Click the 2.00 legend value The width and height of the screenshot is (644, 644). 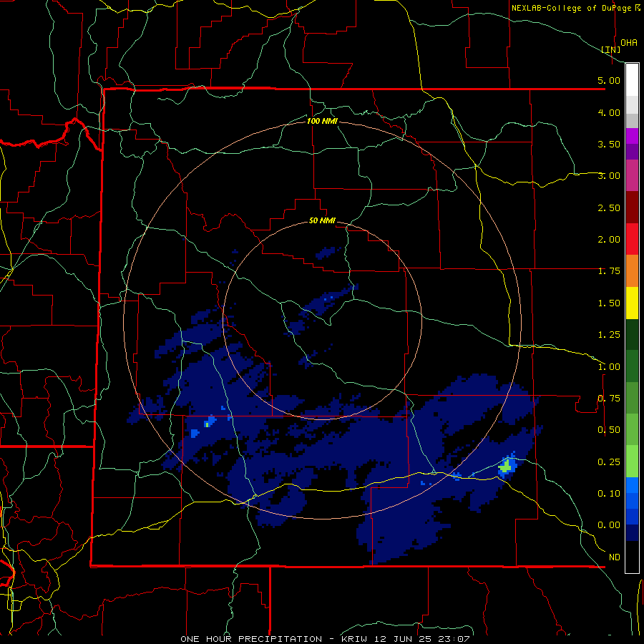[609, 240]
